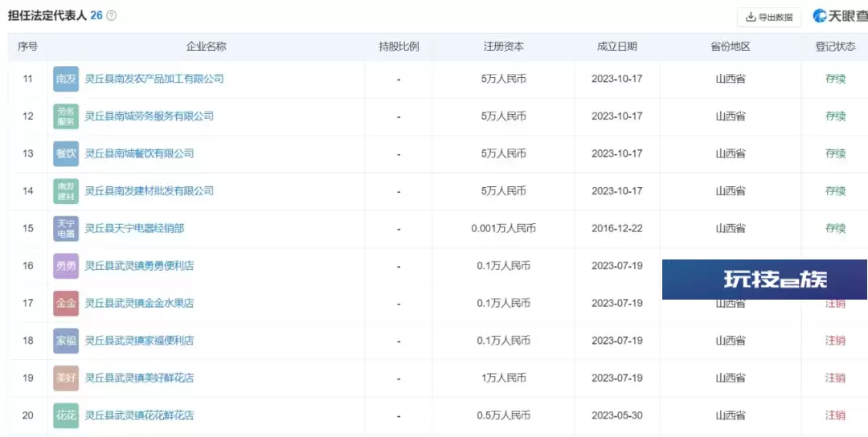Click the purple 勇勇 logo icon

[x=66, y=266]
